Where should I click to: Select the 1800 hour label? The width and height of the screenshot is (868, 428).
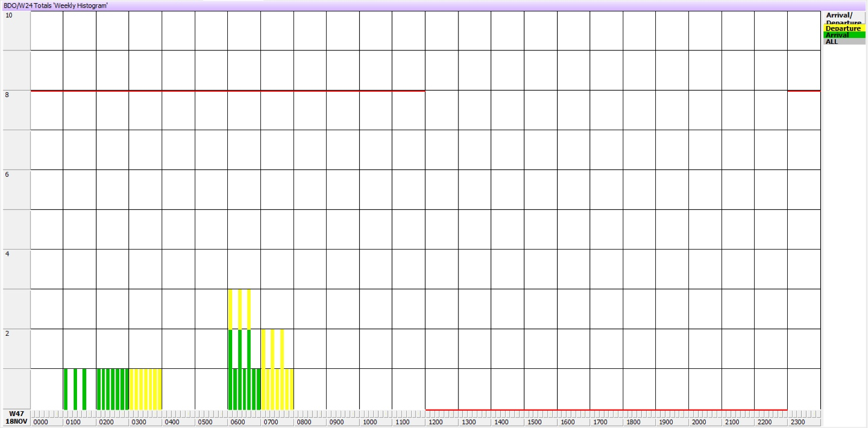point(633,422)
